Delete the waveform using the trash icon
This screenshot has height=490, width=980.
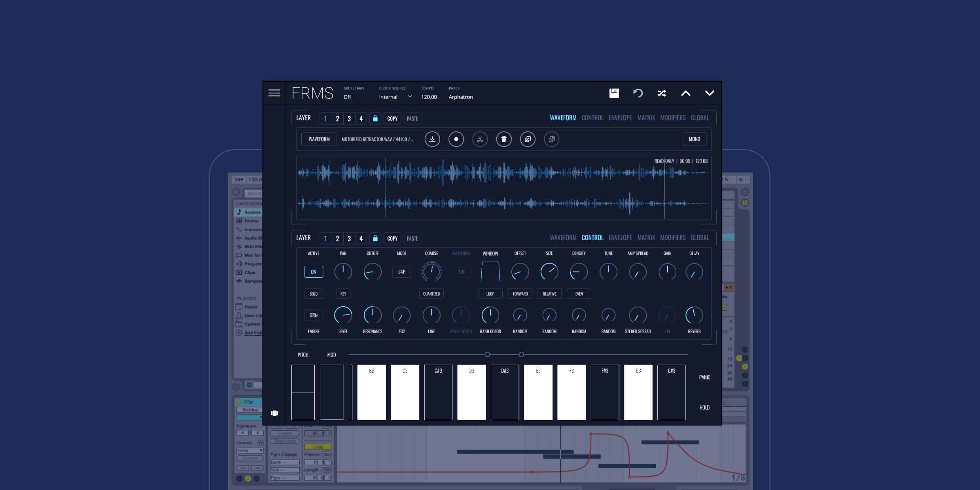tap(503, 139)
